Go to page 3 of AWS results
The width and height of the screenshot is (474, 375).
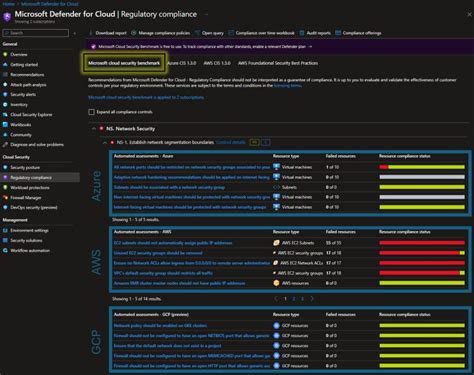point(302,299)
